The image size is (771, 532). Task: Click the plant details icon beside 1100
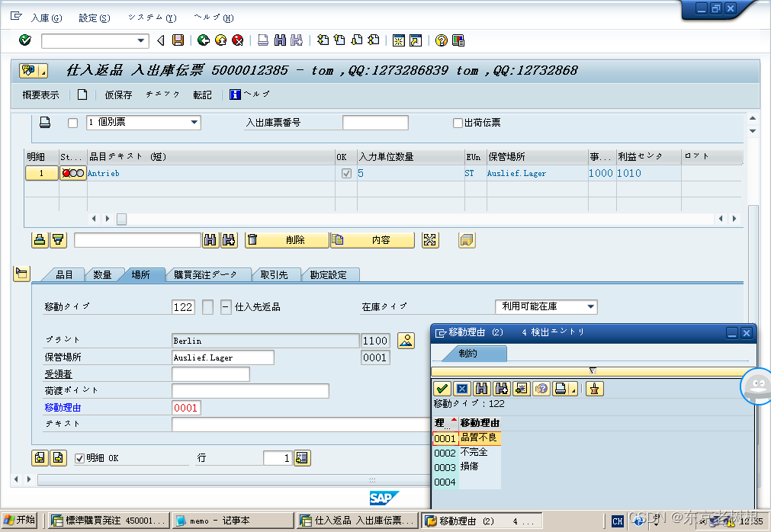pos(405,340)
